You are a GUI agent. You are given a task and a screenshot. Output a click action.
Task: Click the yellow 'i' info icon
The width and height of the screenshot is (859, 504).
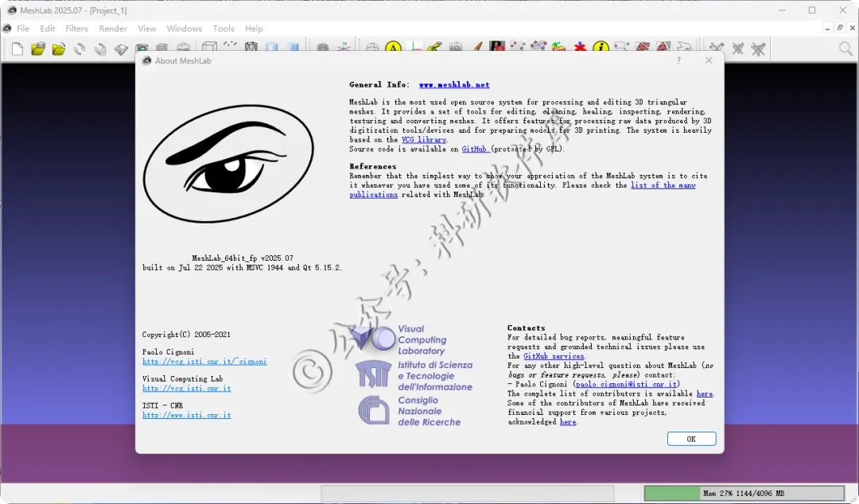[601, 47]
